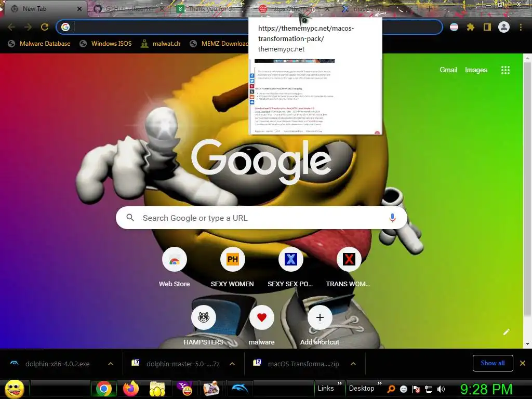Open the malware heart shortcut
The width and height of the screenshot is (532, 399).
[262, 317]
